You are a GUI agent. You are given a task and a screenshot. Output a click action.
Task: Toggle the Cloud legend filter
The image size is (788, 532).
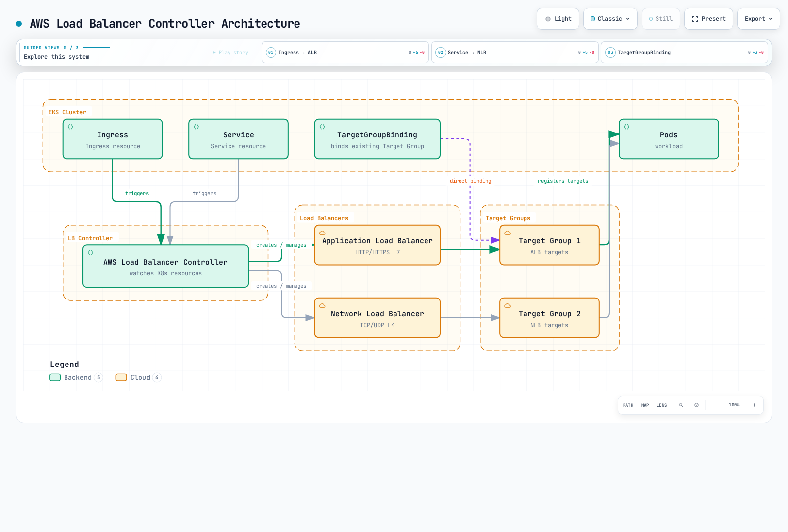pyautogui.click(x=138, y=378)
